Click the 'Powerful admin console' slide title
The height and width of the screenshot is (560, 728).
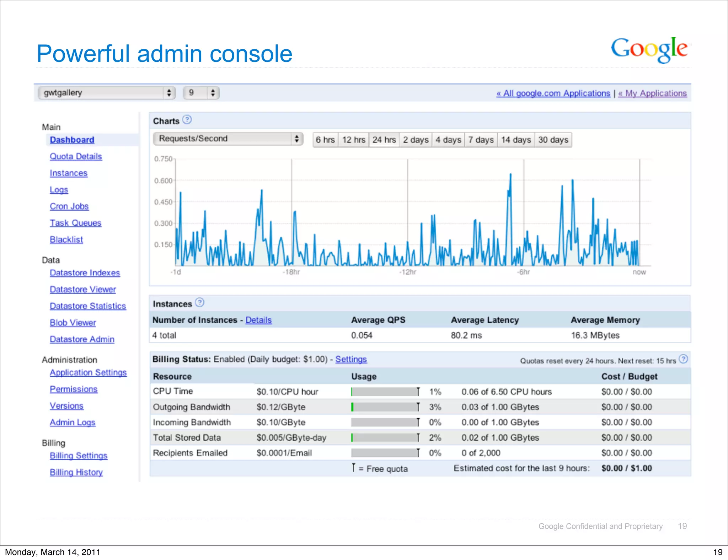pyautogui.click(x=165, y=54)
